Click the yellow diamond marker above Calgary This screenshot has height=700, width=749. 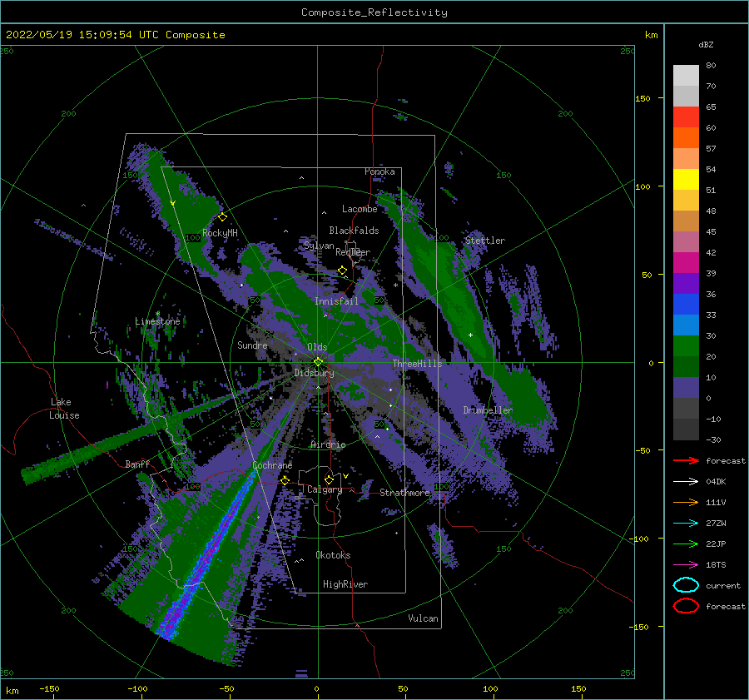(x=329, y=479)
